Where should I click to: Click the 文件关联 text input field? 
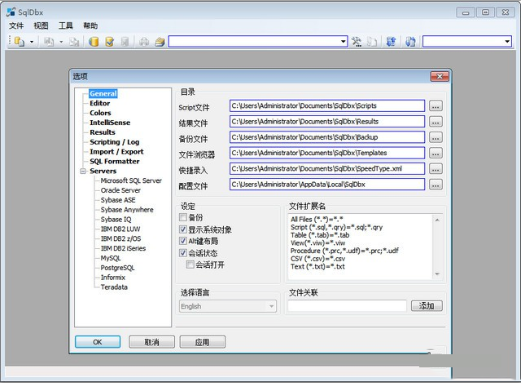tap(347, 306)
